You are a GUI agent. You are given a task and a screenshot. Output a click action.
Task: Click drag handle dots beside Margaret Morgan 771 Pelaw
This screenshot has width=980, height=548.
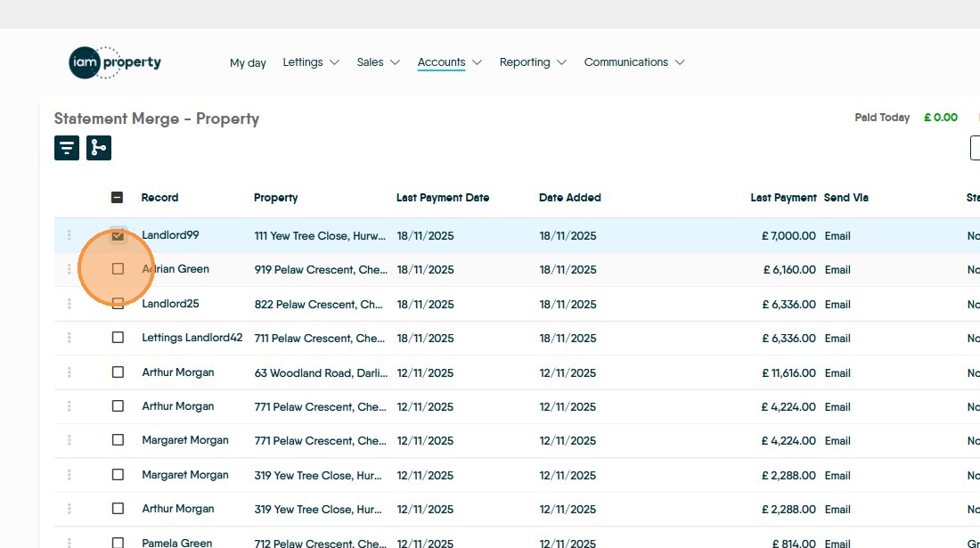69,440
